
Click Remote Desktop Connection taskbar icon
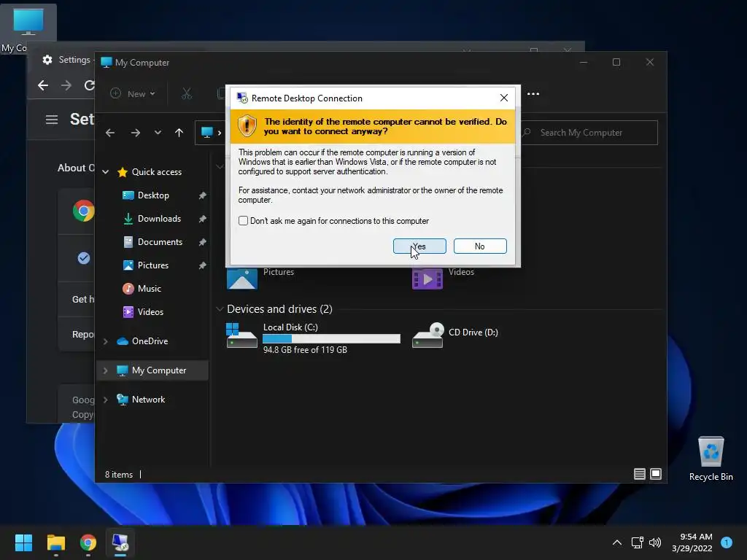click(120, 542)
